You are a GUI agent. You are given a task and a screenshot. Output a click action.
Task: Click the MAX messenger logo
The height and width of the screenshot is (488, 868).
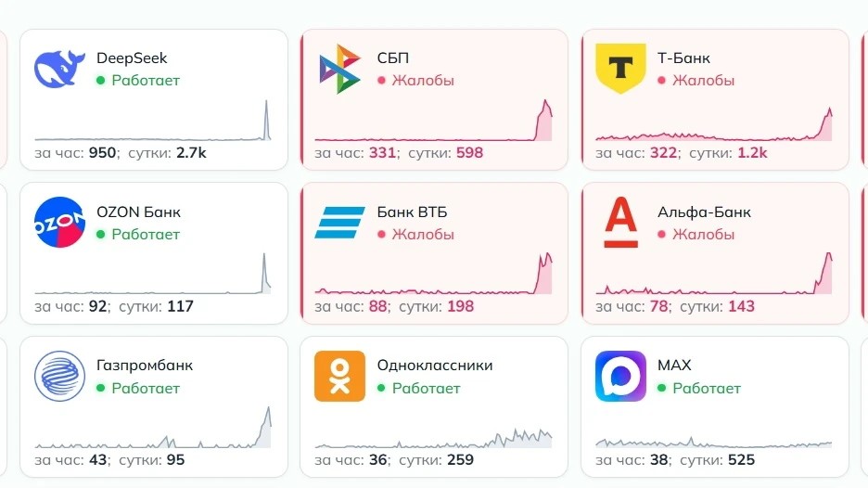tap(620, 376)
